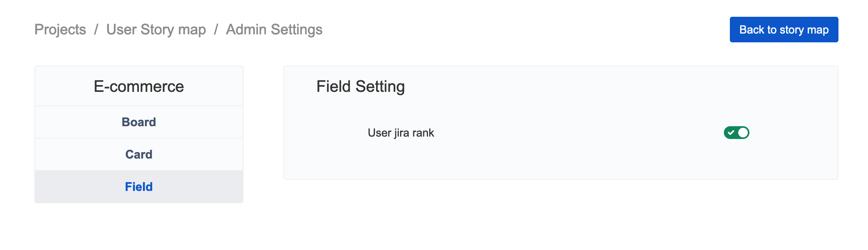This screenshot has height=250, width=868.
Task: Switch to the Card settings tab
Action: (139, 155)
